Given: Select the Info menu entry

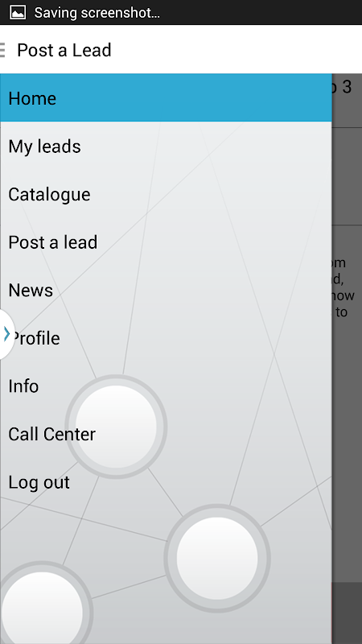Looking at the screenshot, I should click(166, 386).
